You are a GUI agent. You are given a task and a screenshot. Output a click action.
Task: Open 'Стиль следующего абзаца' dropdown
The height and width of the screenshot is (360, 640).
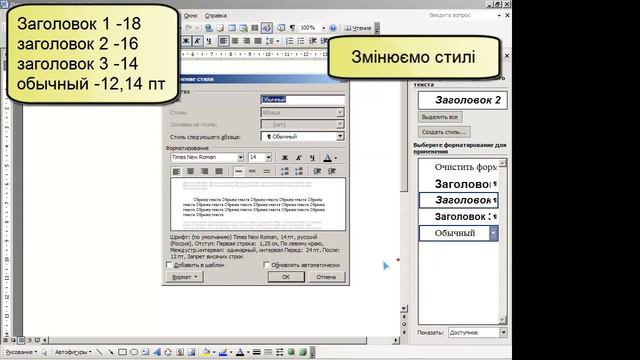[x=340, y=136]
